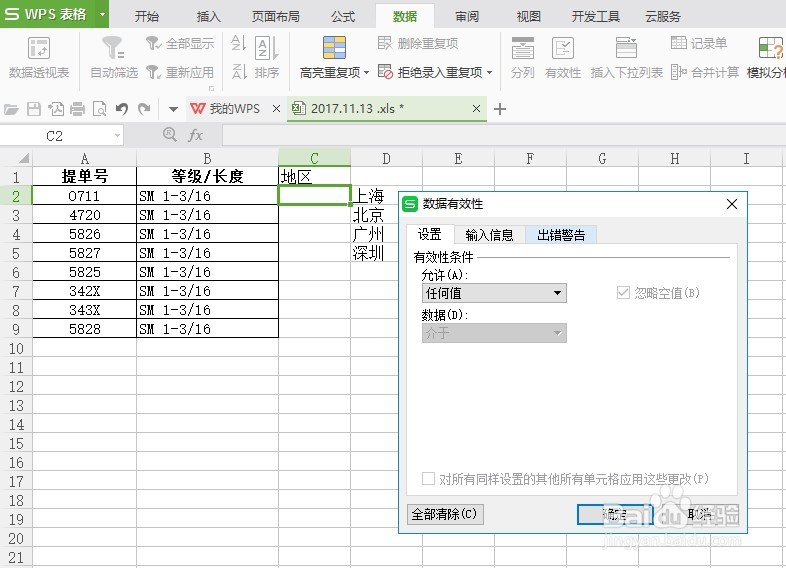Screen dimensions: 786x568
Task: Select cell C1 containing 地区
Action: pos(314,176)
